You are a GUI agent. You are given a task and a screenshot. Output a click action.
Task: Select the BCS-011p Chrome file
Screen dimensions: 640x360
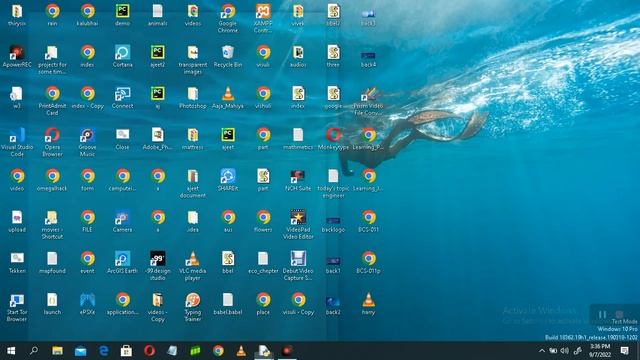tap(369, 259)
